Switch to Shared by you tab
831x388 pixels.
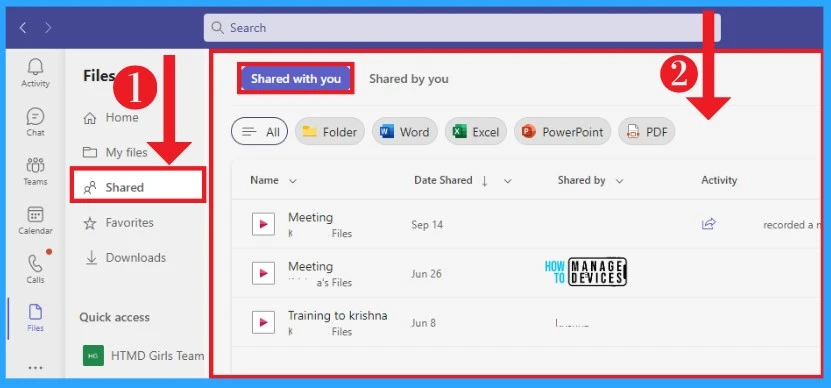(409, 79)
